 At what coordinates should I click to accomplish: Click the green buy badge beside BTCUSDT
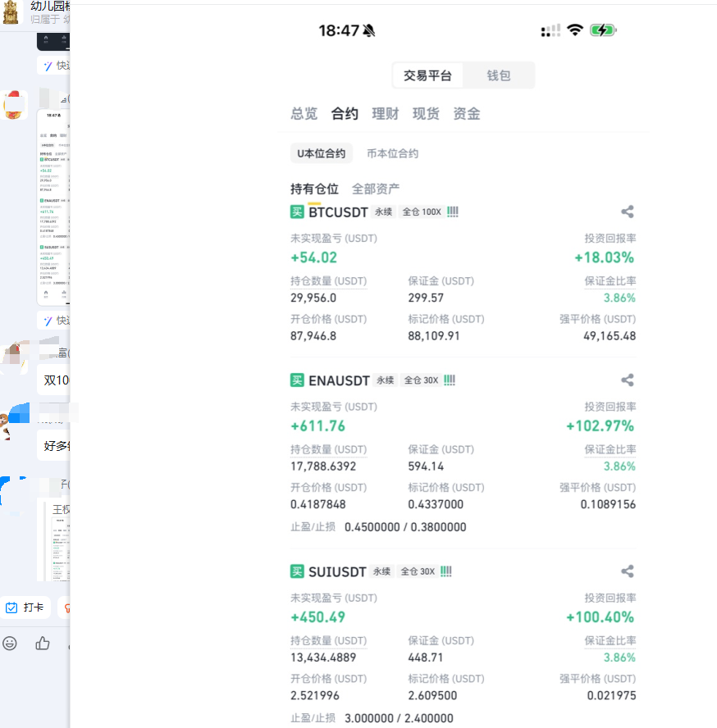tap(297, 212)
